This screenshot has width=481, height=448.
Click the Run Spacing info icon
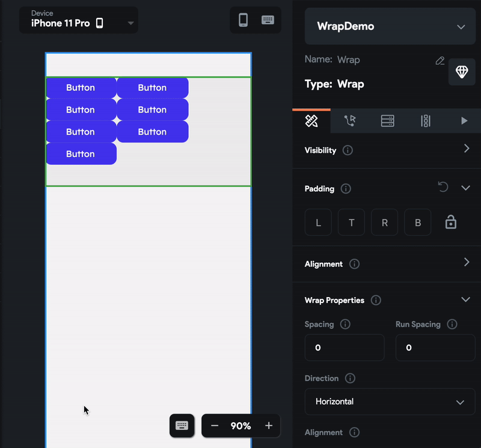pos(452,324)
